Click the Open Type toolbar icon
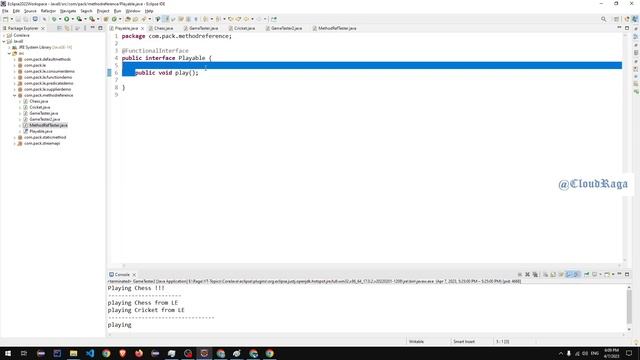The height and width of the screenshot is (360, 640). pyautogui.click(x=128, y=19)
